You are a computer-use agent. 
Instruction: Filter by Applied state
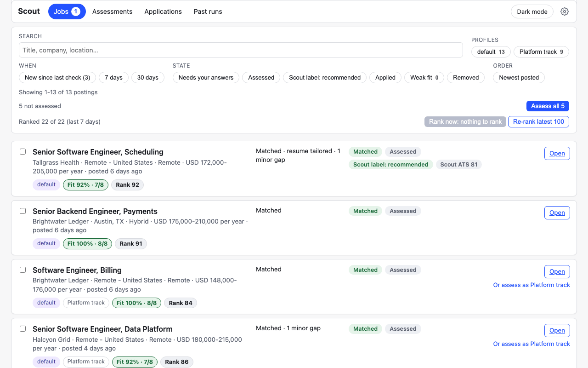[385, 77]
